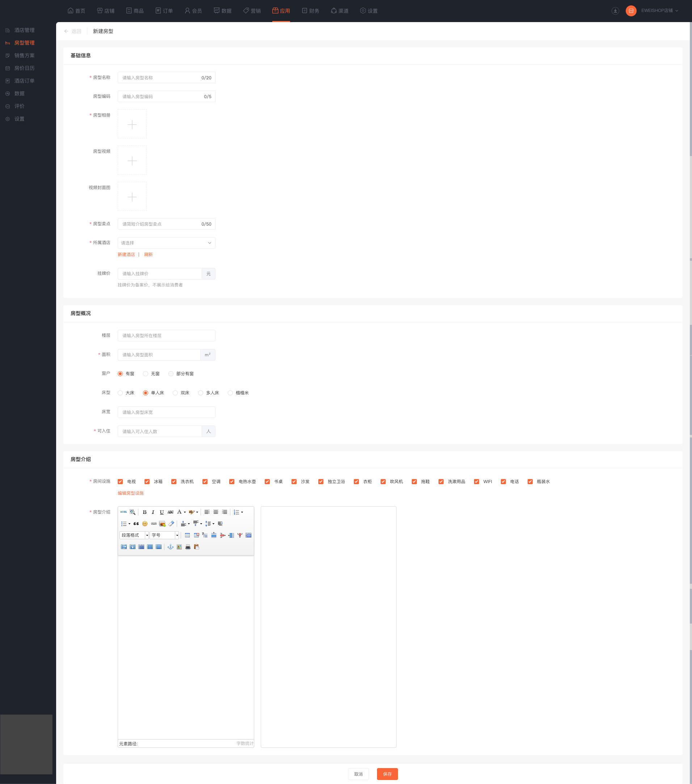Image resolution: width=692 pixels, height=784 pixels.
Task: Insert blockquote in editor
Action: pos(136,524)
